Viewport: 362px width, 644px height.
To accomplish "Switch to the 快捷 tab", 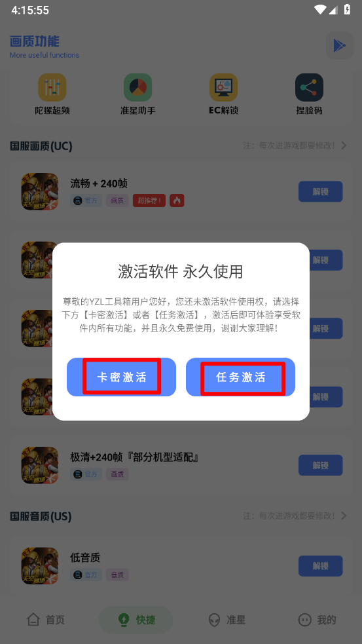I will (x=136, y=619).
